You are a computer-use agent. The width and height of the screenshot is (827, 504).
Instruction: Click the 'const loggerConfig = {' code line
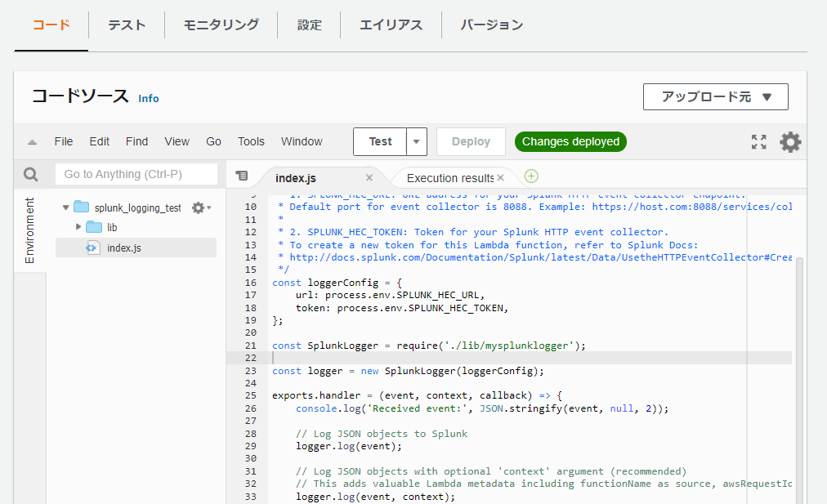337,283
